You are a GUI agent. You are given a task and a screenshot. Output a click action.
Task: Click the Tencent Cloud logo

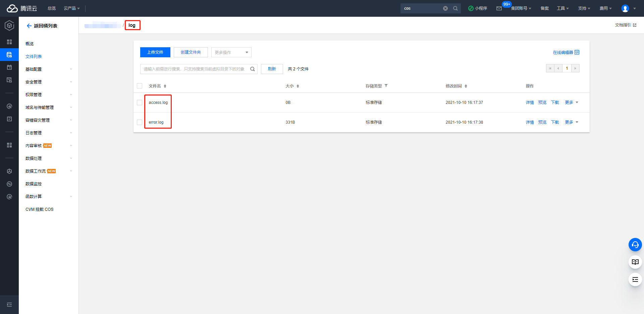[x=22, y=8]
